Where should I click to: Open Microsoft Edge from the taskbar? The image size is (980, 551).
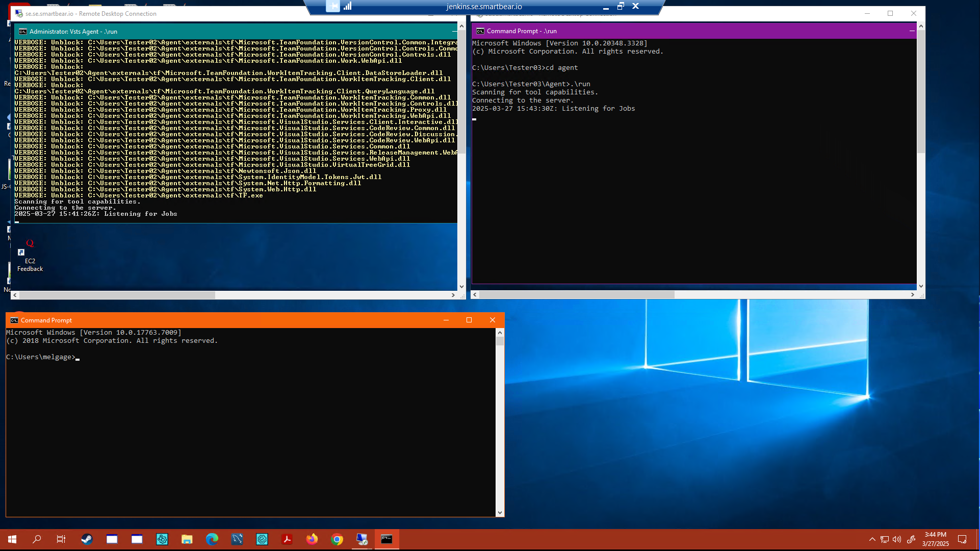point(212,539)
